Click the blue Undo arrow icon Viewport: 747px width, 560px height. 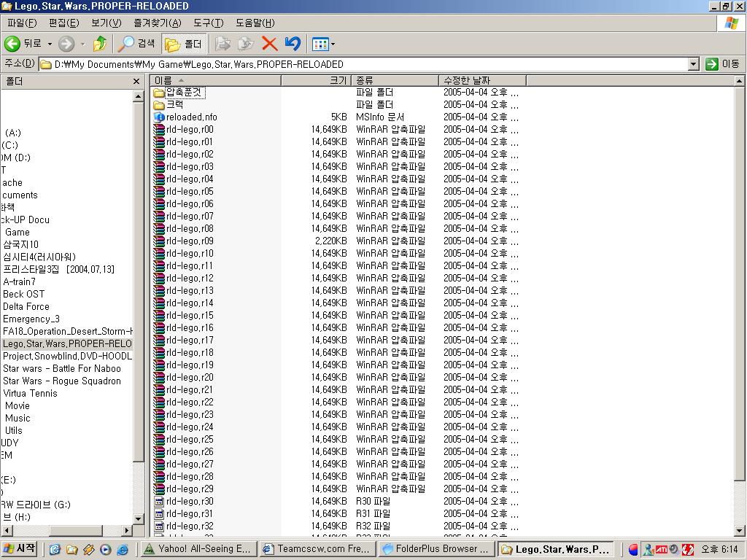(293, 44)
